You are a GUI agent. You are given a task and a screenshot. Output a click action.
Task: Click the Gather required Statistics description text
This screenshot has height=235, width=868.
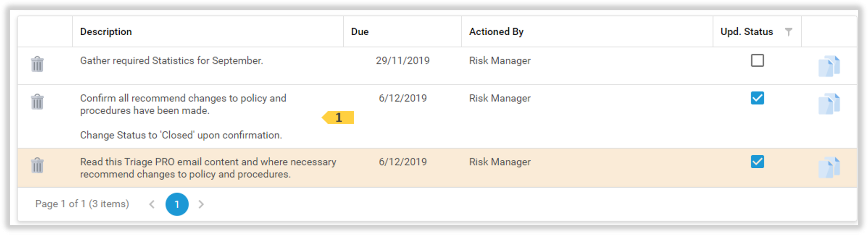(171, 61)
